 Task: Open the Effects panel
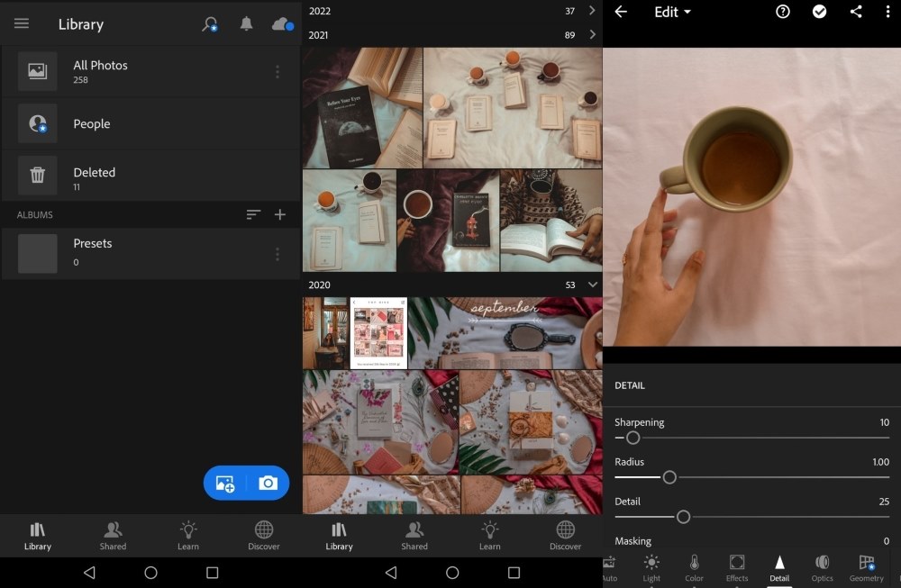coord(736,567)
